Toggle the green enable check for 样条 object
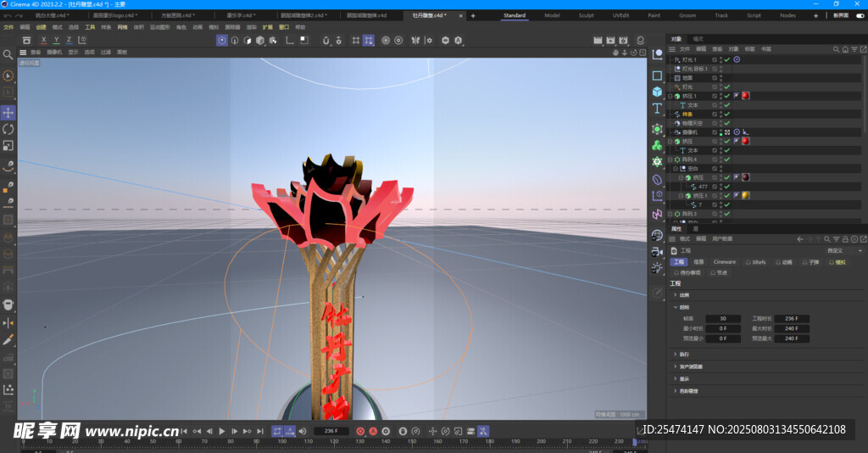The image size is (868, 453). (x=726, y=114)
